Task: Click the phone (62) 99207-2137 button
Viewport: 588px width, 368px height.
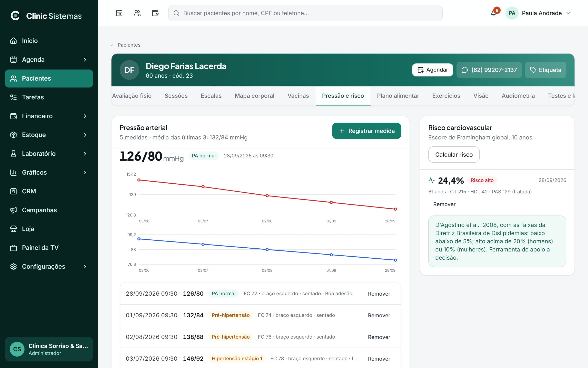Action: pos(489,70)
